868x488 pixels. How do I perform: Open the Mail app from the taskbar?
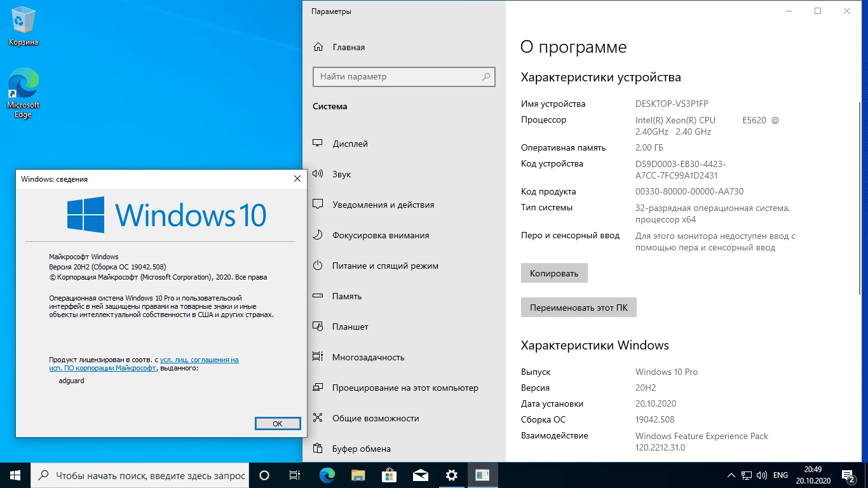coord(420,475)
